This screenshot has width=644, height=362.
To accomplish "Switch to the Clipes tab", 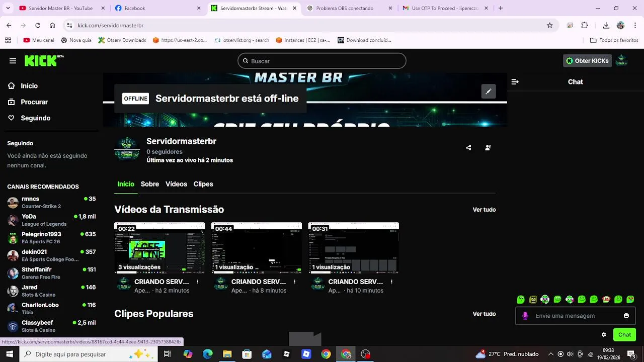I will point(203,184).
